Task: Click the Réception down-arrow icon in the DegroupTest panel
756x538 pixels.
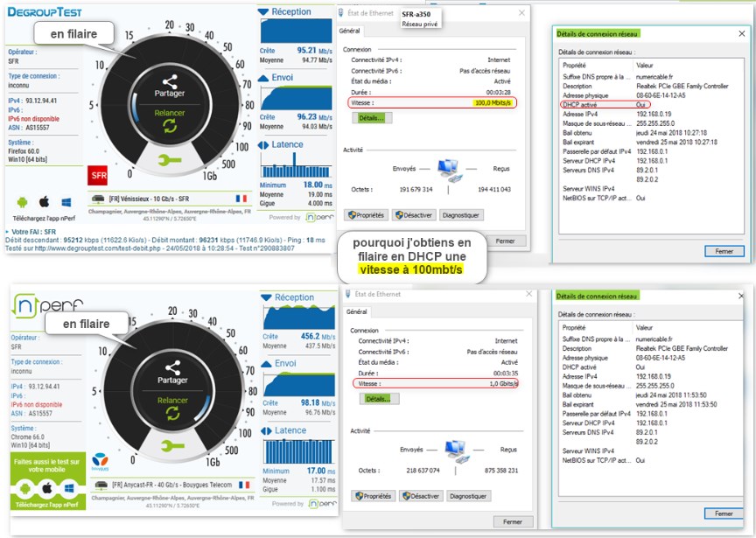Action: (263, 11)
